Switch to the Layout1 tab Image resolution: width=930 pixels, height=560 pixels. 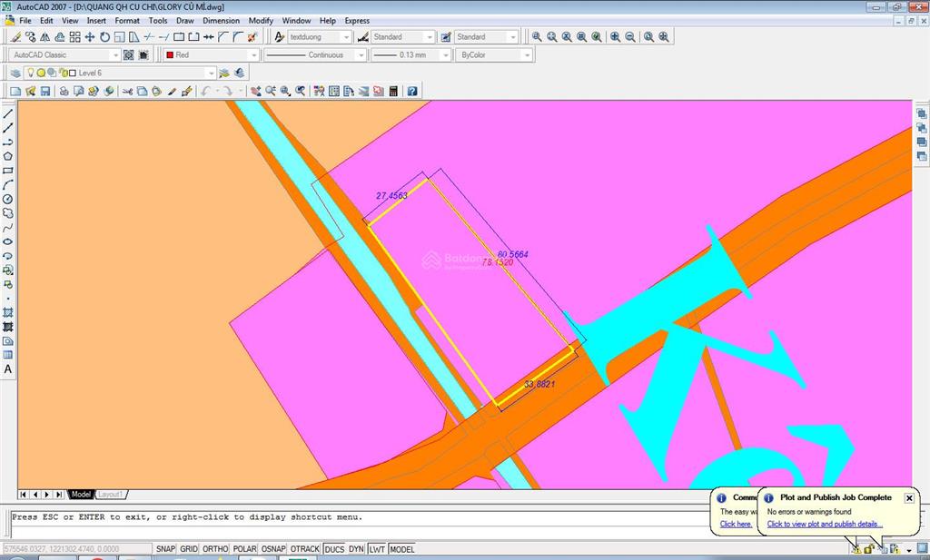pos(111,495)
